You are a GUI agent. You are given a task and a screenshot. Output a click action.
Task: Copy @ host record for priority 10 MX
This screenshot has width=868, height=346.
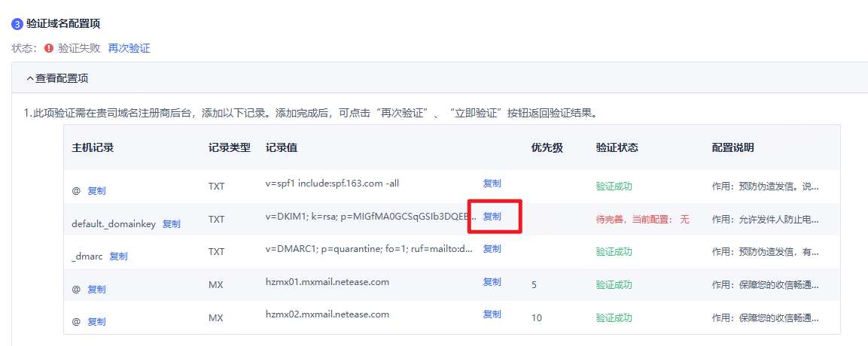coord(96,322)
